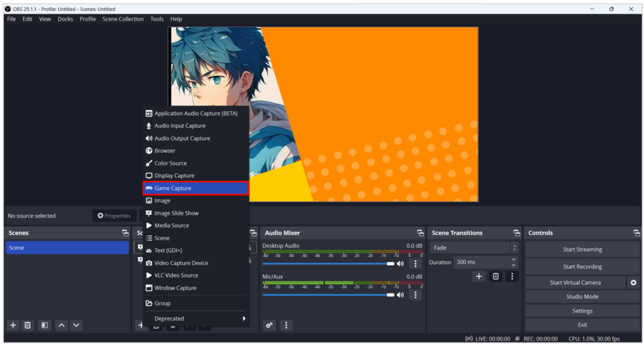Open the Scene Collection menu
644x345 pixels.
[x=123, y=19]
